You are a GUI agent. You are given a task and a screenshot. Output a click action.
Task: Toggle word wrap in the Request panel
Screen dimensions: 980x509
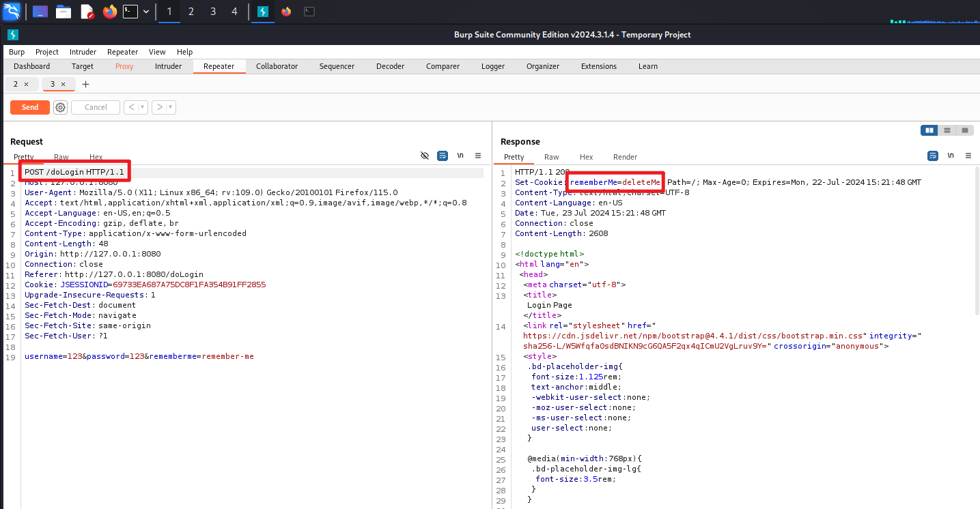[x=443, y=156]
